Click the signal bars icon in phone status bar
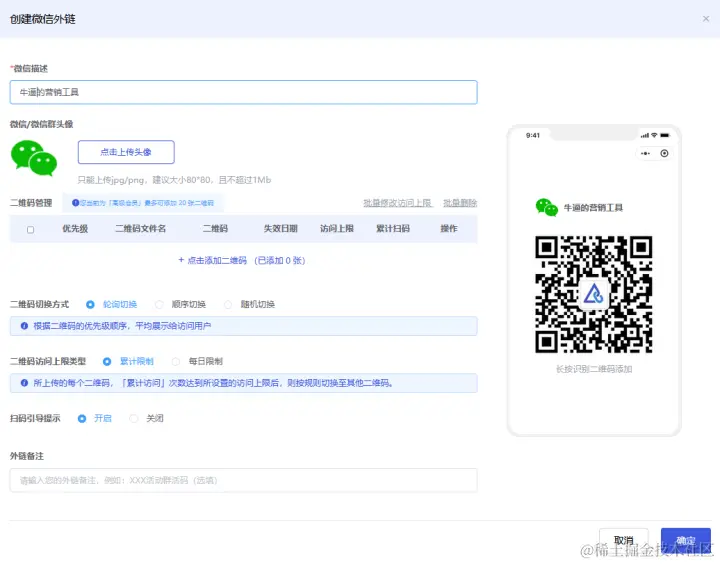 pyautogui.click(x=645, y=135)
